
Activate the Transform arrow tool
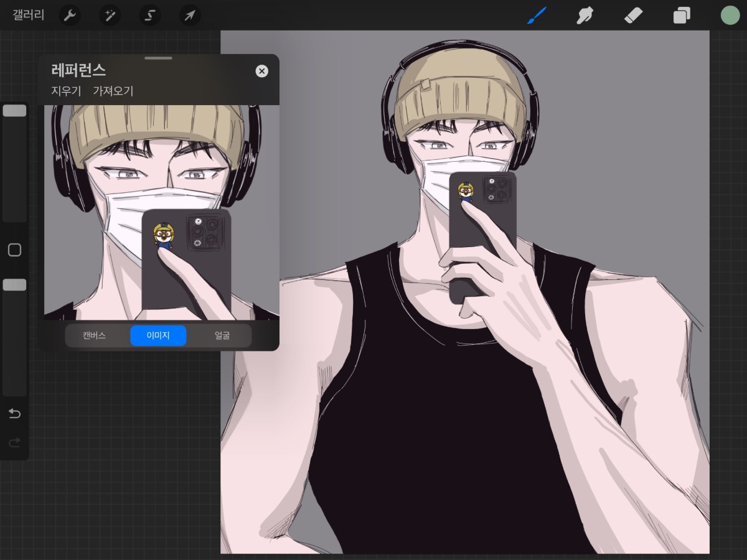pos(189,15)
